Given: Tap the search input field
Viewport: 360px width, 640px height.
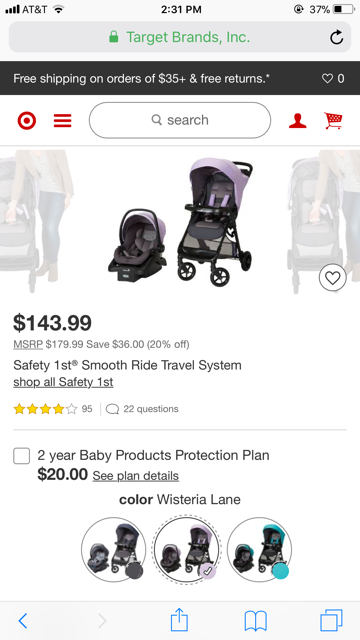Looking at the screenshot, I should click(x=180, y=120).
